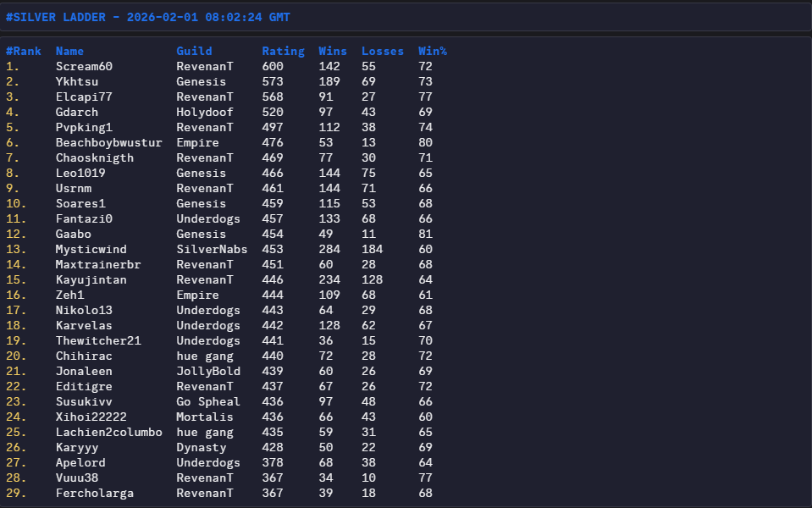Click the JollyBold guild name
This screenshot has height=508, width=812.
point(208,371)
